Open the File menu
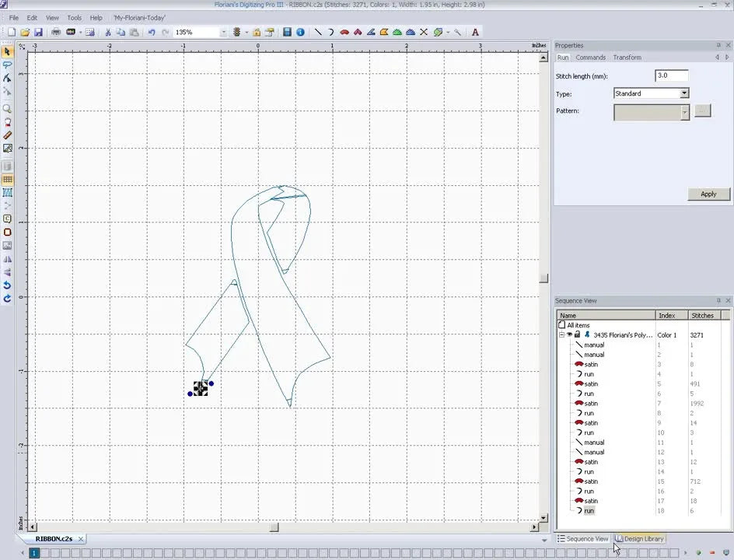734x560 pixels. (14, 18)
